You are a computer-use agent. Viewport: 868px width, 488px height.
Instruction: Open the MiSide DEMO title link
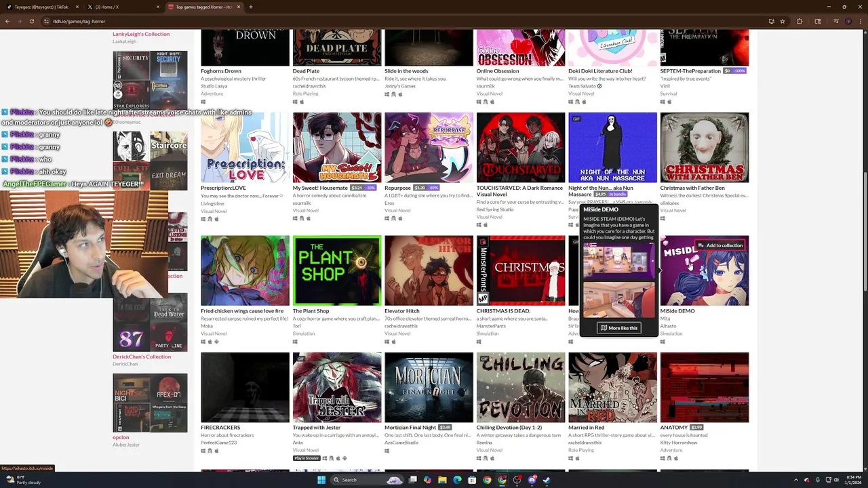pyautogui.click(x=677, y=311)
